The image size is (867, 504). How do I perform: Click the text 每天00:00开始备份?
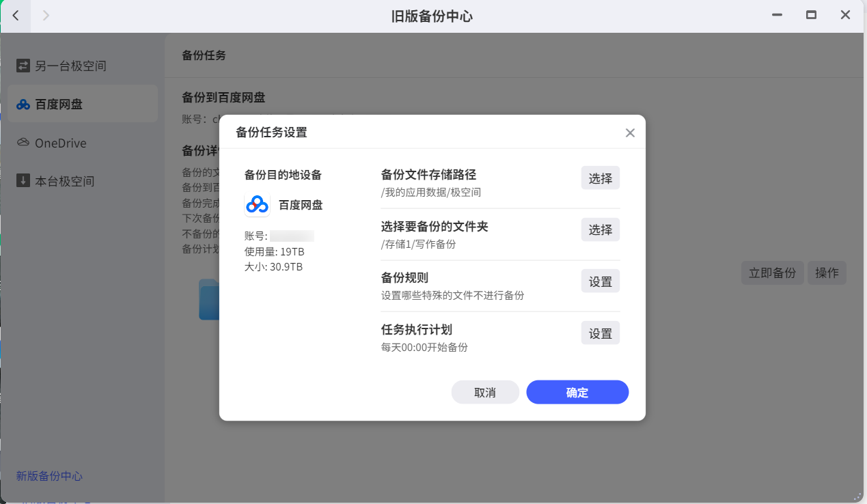[x=424, y=347]
